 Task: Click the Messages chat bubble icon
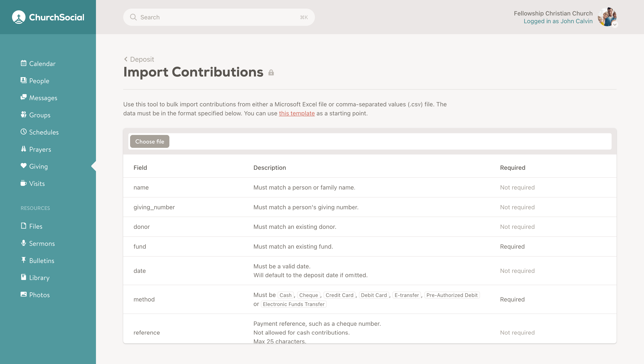click(x=23, y=97)
